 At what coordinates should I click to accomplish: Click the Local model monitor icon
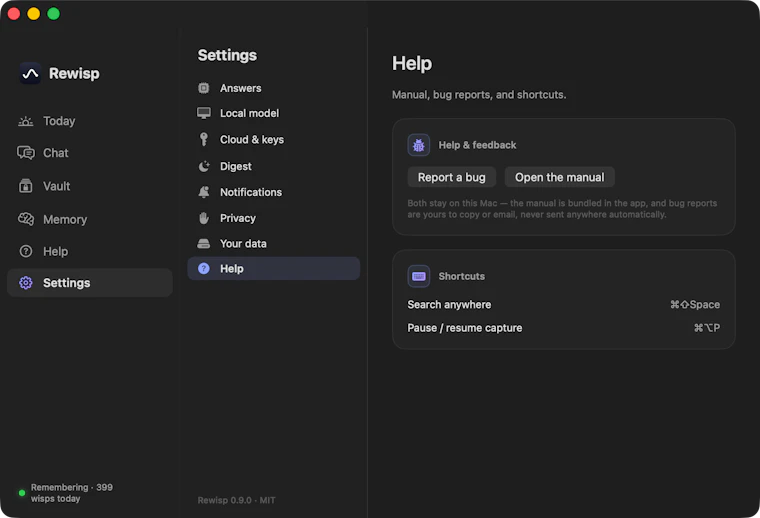point(204,113)
